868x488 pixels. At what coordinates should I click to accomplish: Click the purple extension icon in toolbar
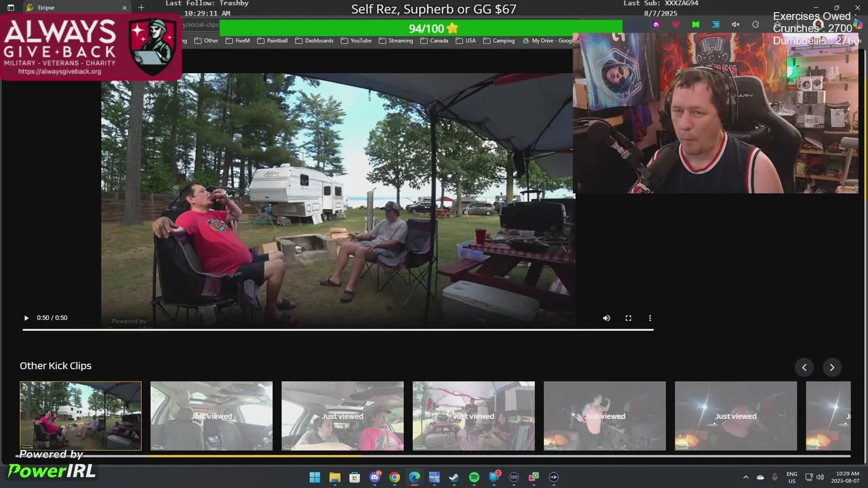coord(656,24)
